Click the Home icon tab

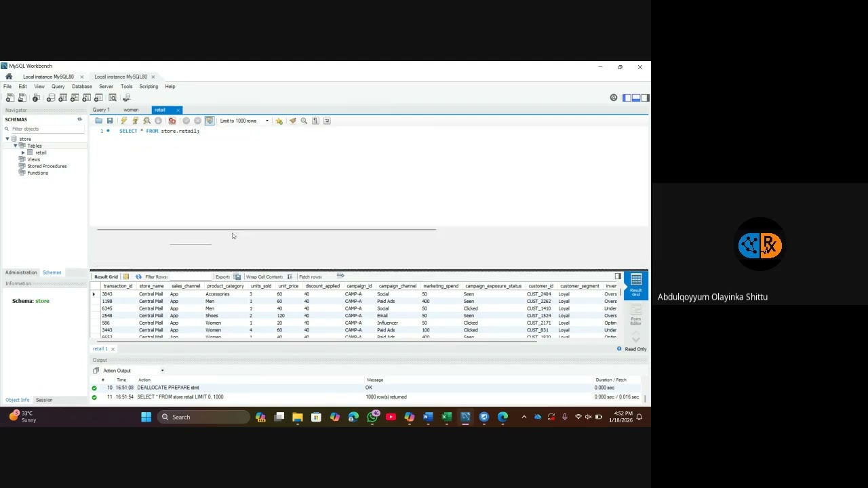pos(9,77)
